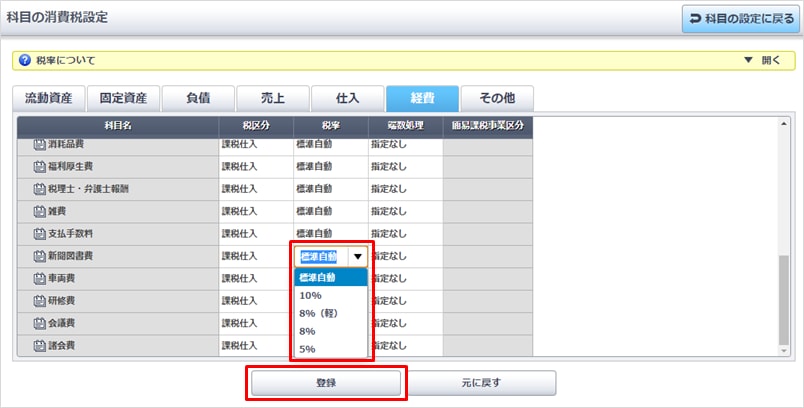Click the icon beside 雑費 row
804x408 pixels.
tap(40, 211)
